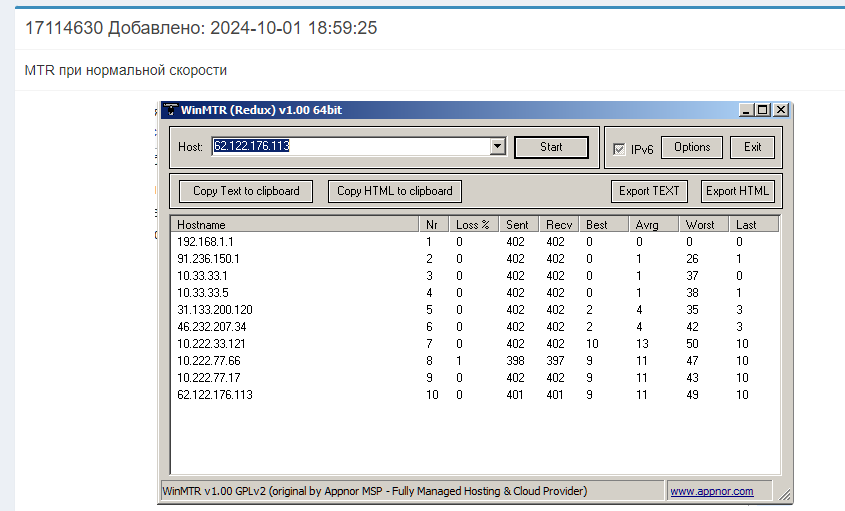Open the Options dialog
The width and height of the screenshot is (845, 511).
(692, 147)
